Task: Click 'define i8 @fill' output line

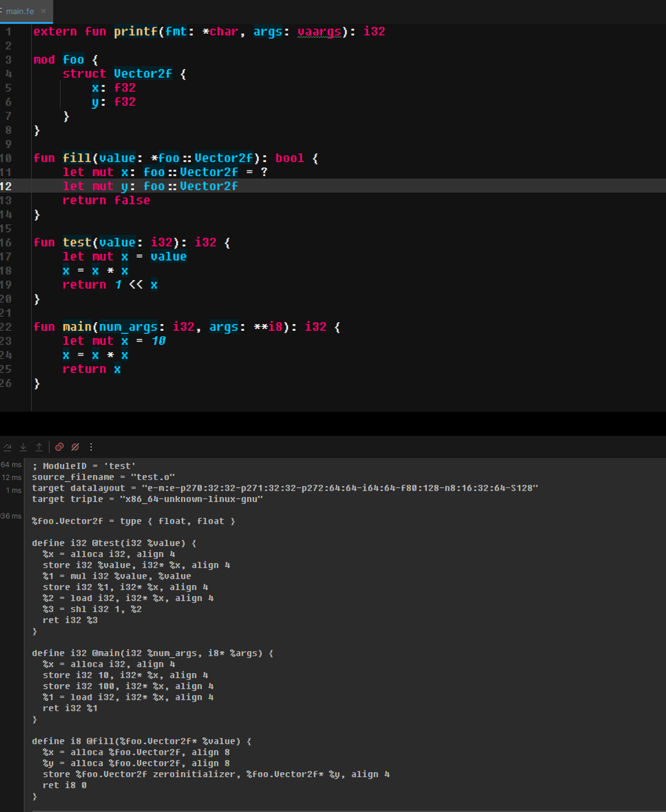Action: pos(142,742)
